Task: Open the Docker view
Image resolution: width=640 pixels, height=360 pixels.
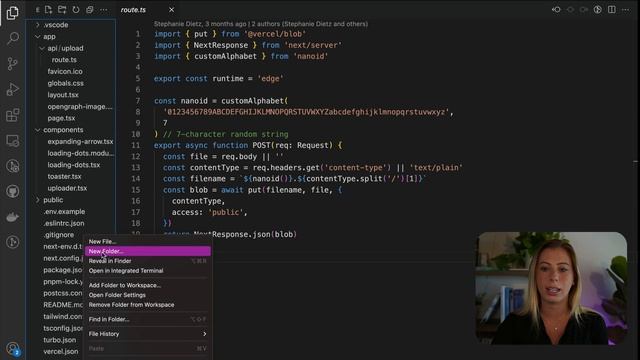Action: 13,217
